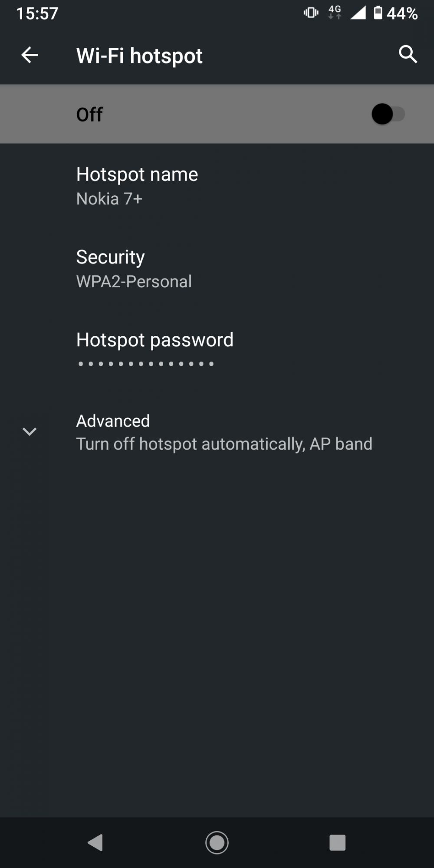Tap the 15:57 clock in status bar
The height and width of the screenshot is (868, 434).
37,13
